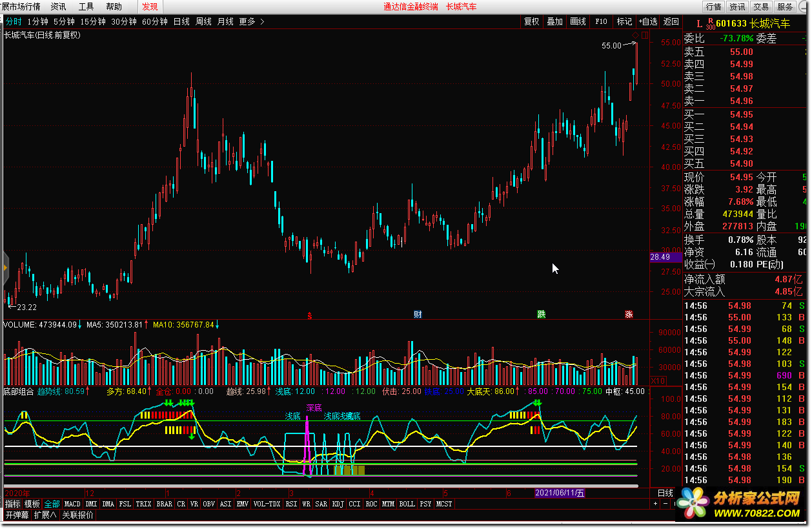Open the '资讯' menu
812x529 pixels.
tap(58, 6)
